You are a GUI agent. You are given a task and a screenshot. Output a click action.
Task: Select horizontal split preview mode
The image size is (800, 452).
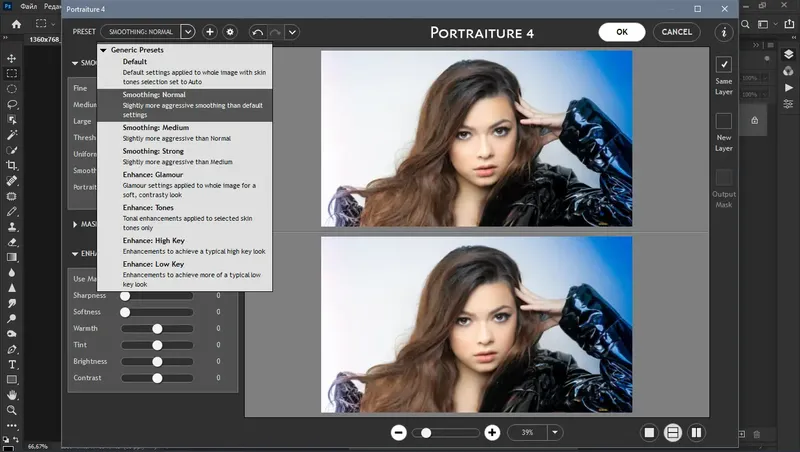click(673, 432)
